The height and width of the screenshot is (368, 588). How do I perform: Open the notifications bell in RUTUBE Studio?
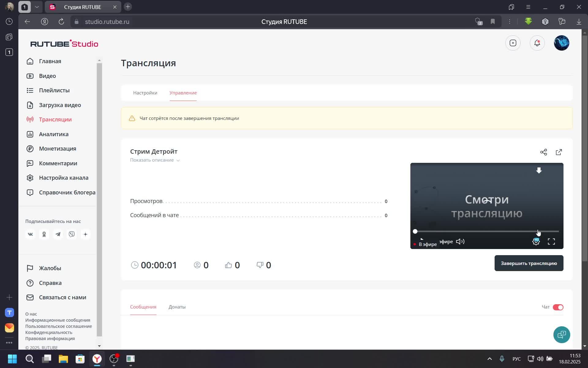537,43
